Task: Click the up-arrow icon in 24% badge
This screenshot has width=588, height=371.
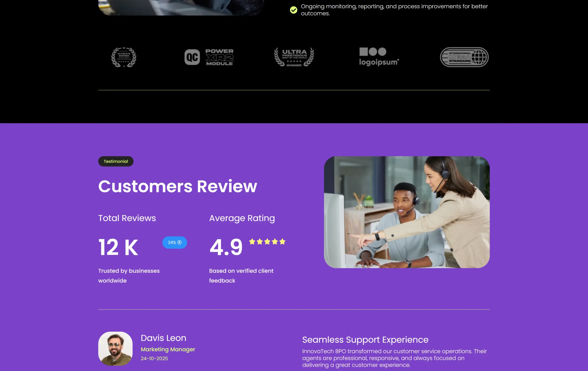Action: coord(179,242)
